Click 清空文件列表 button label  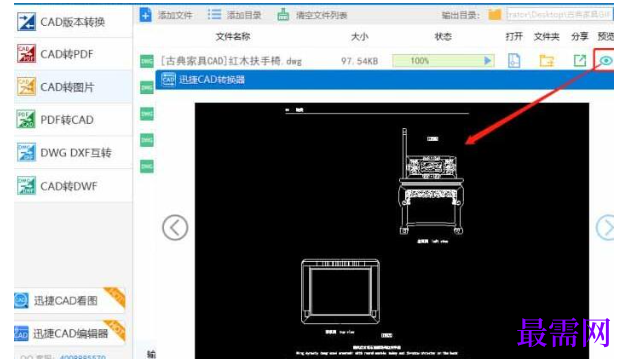pyautogui.click(x=321, y=15)
